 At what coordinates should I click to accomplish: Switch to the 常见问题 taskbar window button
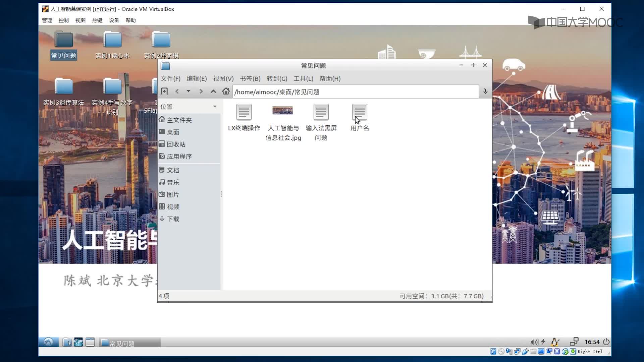point(130,342)
